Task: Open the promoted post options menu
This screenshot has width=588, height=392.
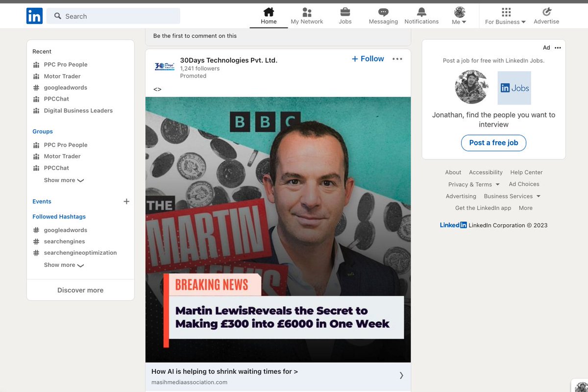Action: click(x=397, y=59)
